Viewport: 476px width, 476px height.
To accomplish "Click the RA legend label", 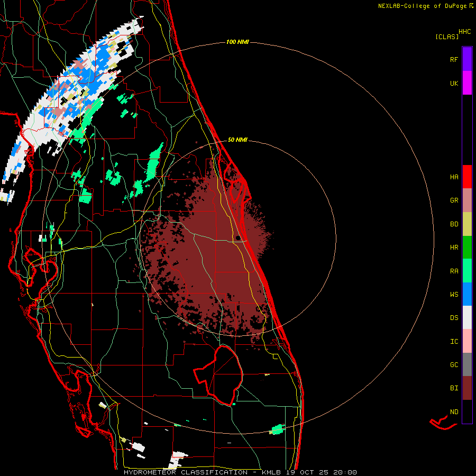I will tap(454, 271).
